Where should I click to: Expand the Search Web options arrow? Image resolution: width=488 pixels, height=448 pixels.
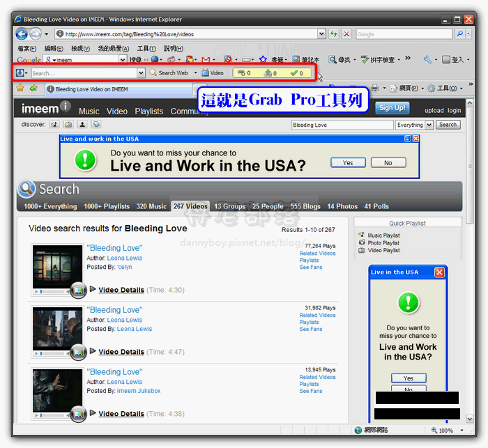(x=195, y=73)
